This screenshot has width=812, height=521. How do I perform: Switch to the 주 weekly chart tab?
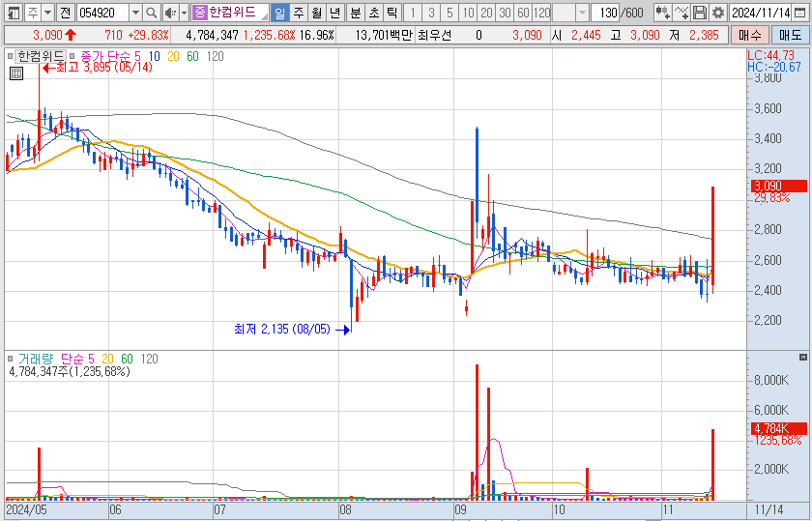pyautogui.click(x=299, y=13)
